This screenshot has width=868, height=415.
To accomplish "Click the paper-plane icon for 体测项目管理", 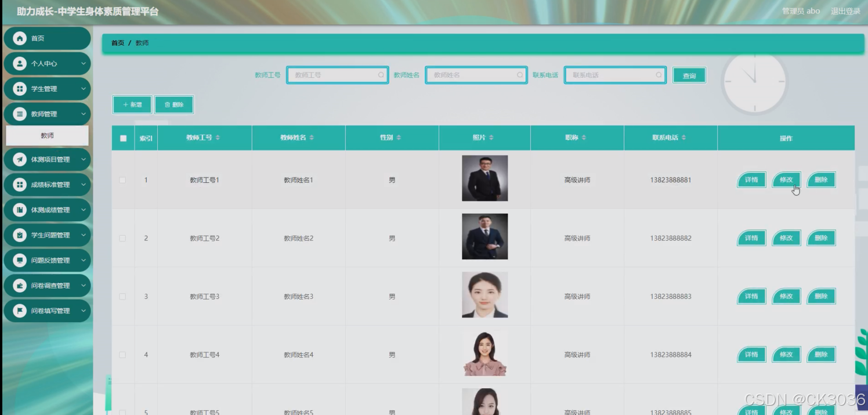I will (20, 159).
